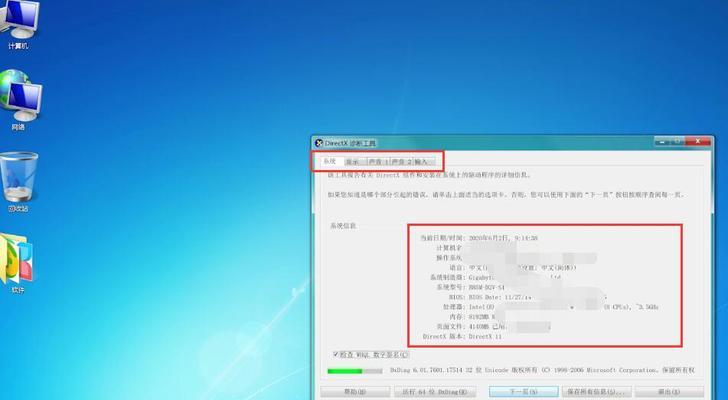Close the DirectX 诊断工具 window

(x=699, y=141)
